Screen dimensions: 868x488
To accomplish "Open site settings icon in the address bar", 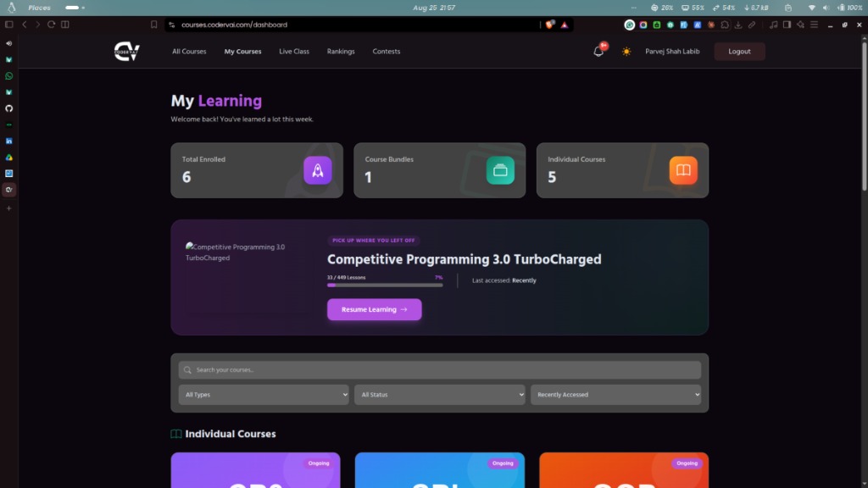I will [x=171, y=25].
